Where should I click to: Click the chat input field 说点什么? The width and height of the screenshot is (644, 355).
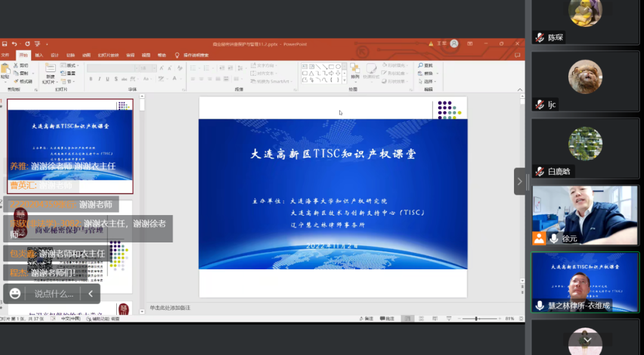click(54, 294)
